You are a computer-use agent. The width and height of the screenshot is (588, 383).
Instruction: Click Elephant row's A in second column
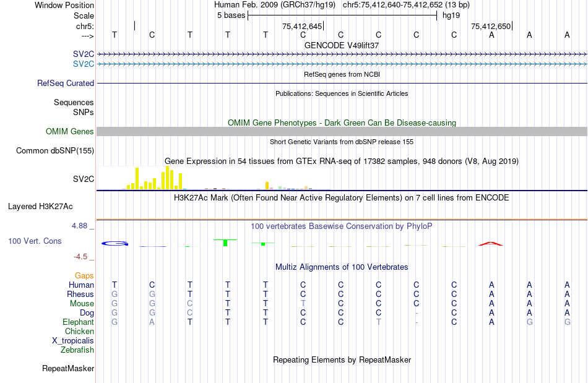point(152,322)
